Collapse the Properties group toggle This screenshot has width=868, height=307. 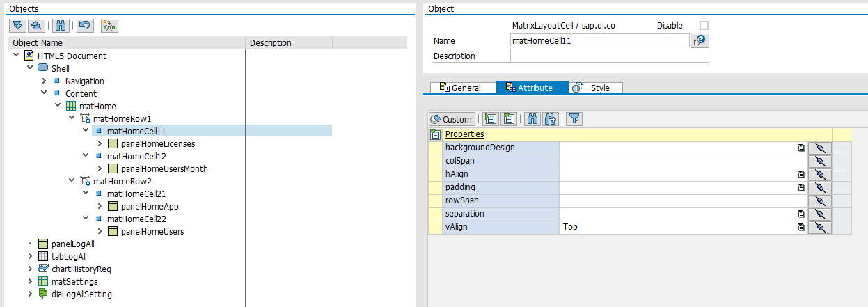[436, 134]
